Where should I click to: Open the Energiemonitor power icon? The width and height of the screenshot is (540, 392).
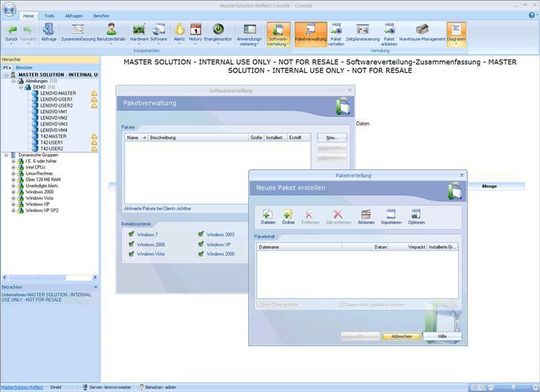pos(218,33)
